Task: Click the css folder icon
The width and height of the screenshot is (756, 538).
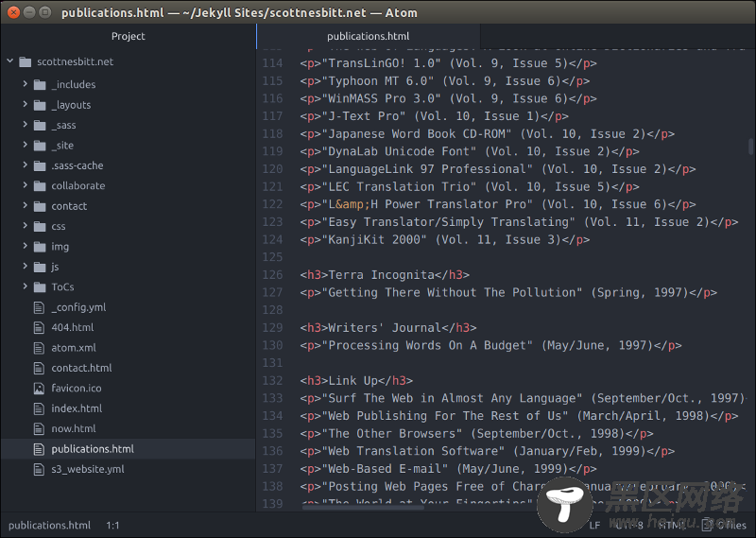Action: tap(40, 227)
